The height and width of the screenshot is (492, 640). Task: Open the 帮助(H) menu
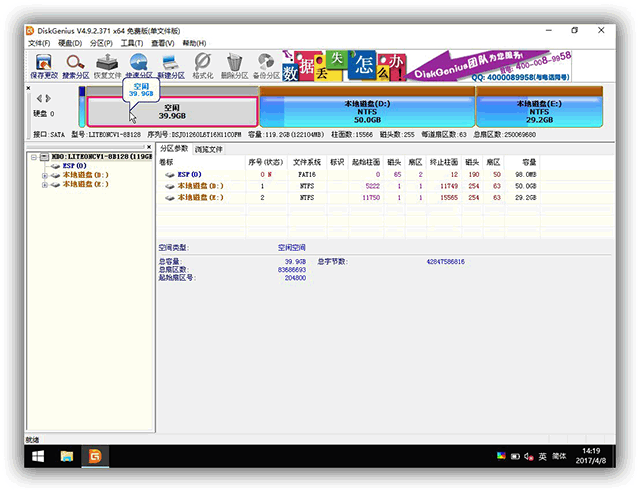click(x=194, y=43)
